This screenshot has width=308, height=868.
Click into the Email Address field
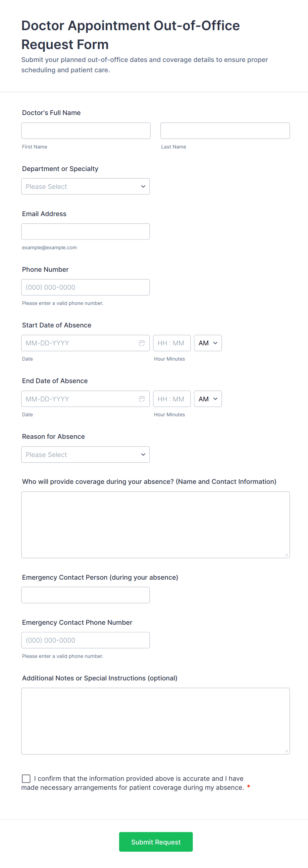click(85, 232)
